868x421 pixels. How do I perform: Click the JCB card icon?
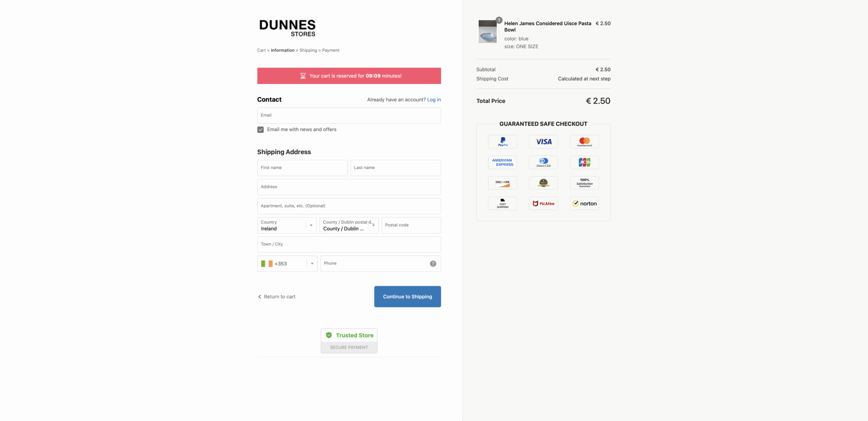pos(585,162)
